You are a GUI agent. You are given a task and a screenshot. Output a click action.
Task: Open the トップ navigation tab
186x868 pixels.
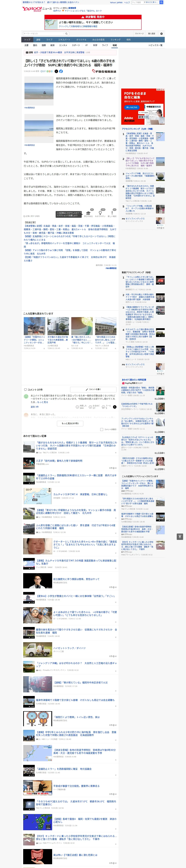pos(27,39)
